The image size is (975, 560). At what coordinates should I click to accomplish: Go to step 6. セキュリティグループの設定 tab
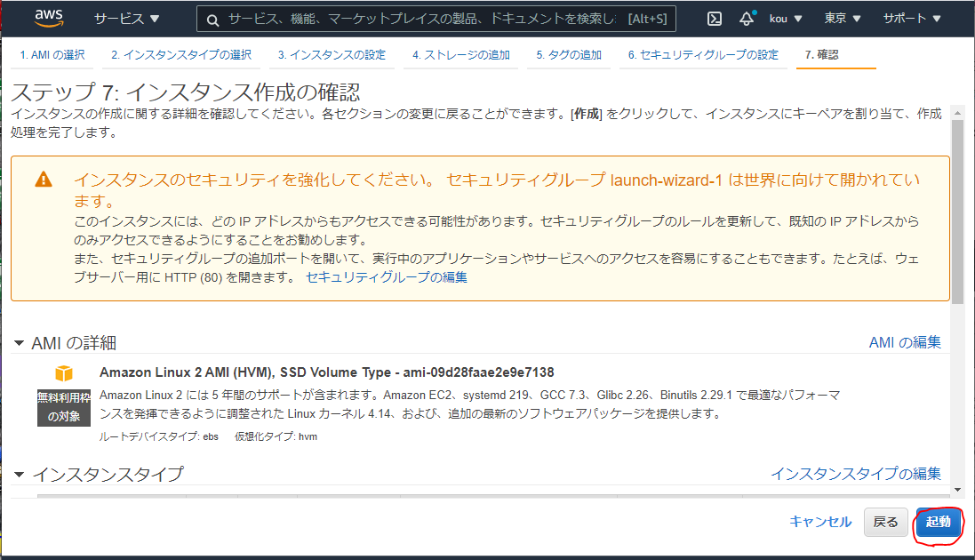(x=703, y=55)
